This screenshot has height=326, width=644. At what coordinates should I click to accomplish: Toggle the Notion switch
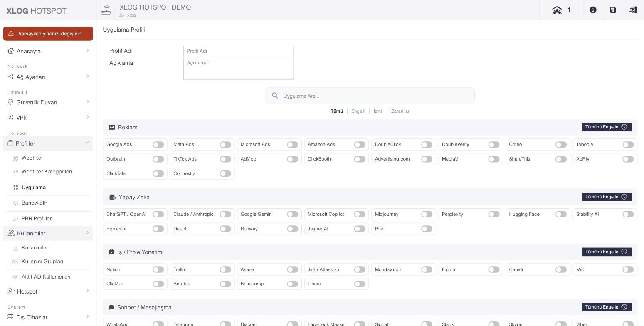tap(158, 269)
